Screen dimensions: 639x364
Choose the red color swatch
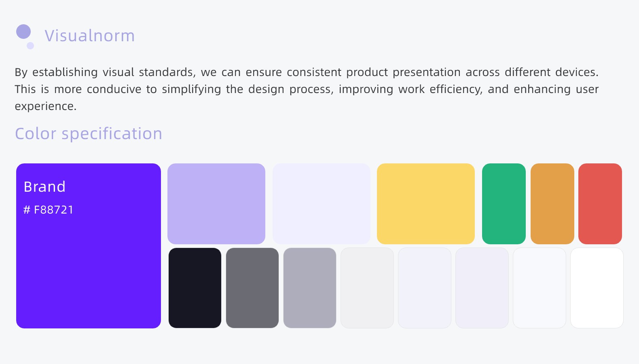pyautogui.click(x=600, y=203)
